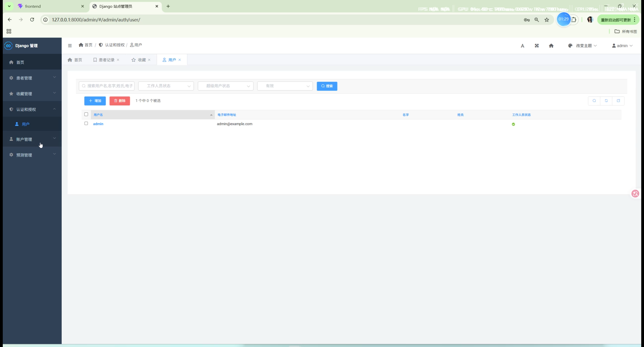Click the Django 管理 logo icon
The image size is (644, 347).
point(8,46)
